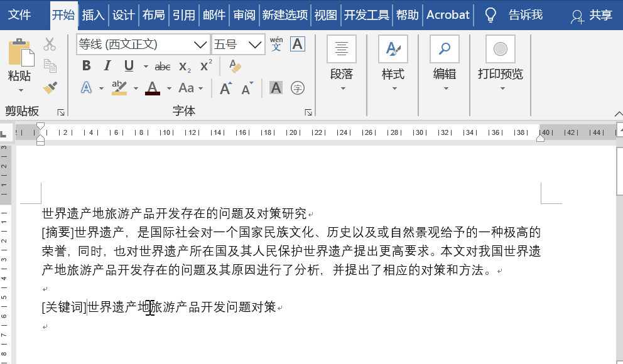Clear all formatting with eraser icon
This screenshot has width=623, height=364.
[235, 66]
